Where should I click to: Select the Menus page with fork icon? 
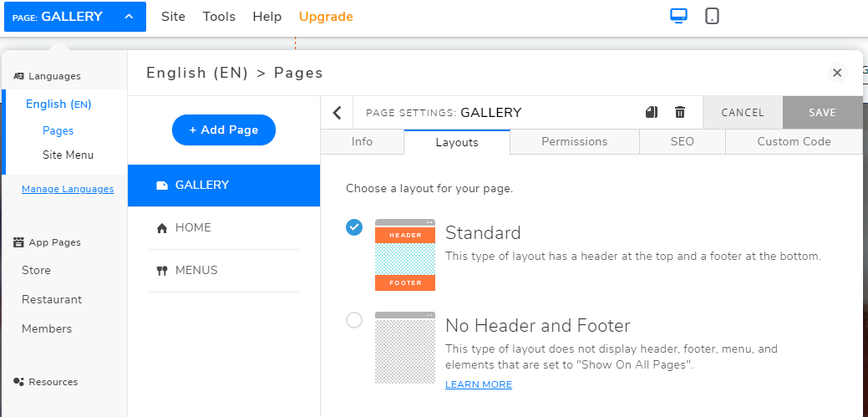click(196, 270)
